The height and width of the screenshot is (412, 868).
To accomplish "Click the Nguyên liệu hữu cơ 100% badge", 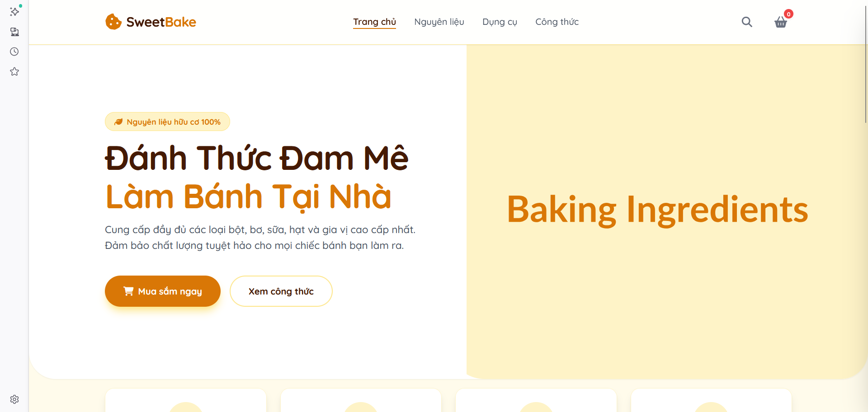I will [167, 121].
